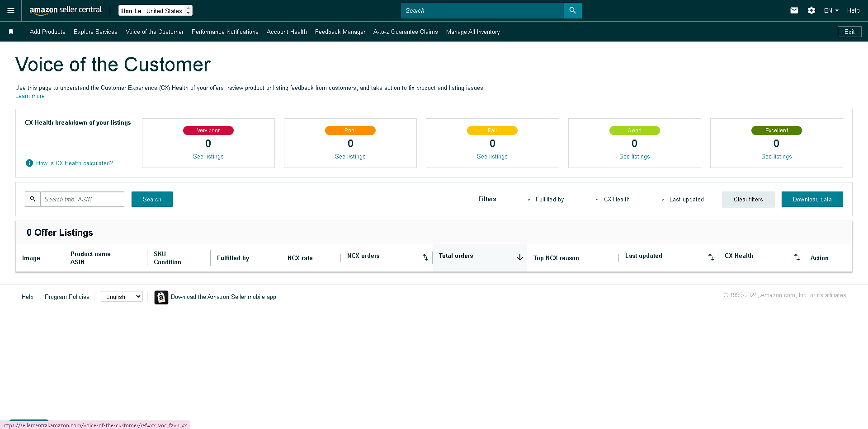
Task: See listings under Good
Action: (x=635, y=157)
